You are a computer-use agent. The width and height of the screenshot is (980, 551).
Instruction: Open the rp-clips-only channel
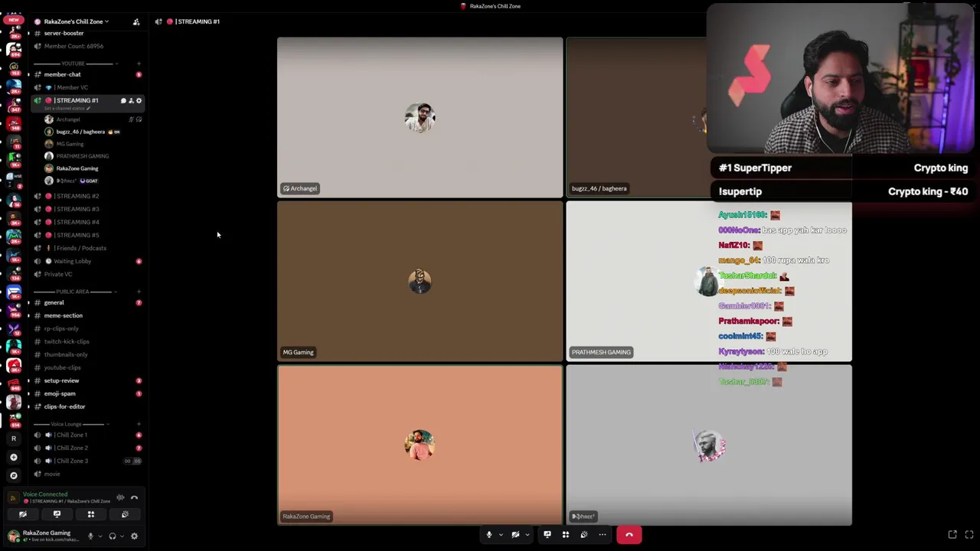[61, 328]
